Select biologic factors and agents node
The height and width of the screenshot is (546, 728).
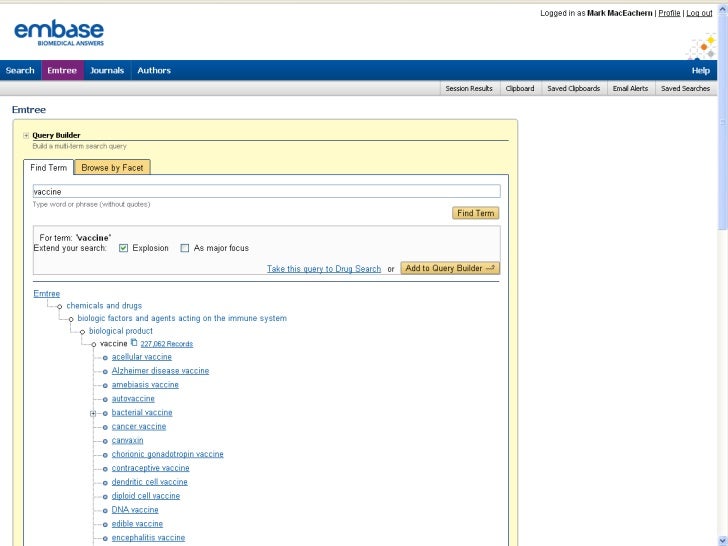182,318
